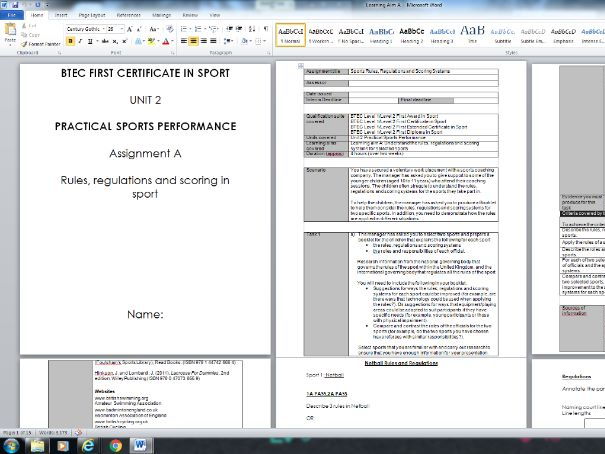Viewport: 605px width, 454px height.
Task: Apply the No Spacing style
Action: coord(351,35)
